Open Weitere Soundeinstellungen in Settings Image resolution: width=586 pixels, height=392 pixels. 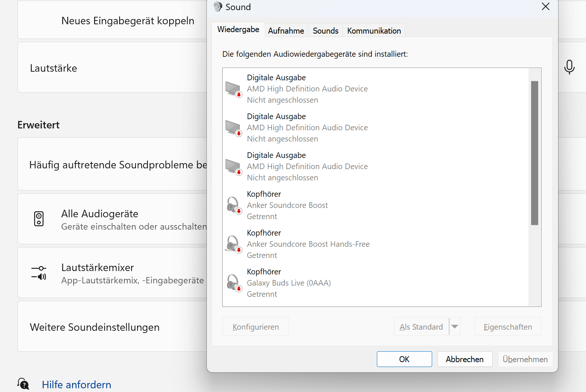tap(112, 327)
